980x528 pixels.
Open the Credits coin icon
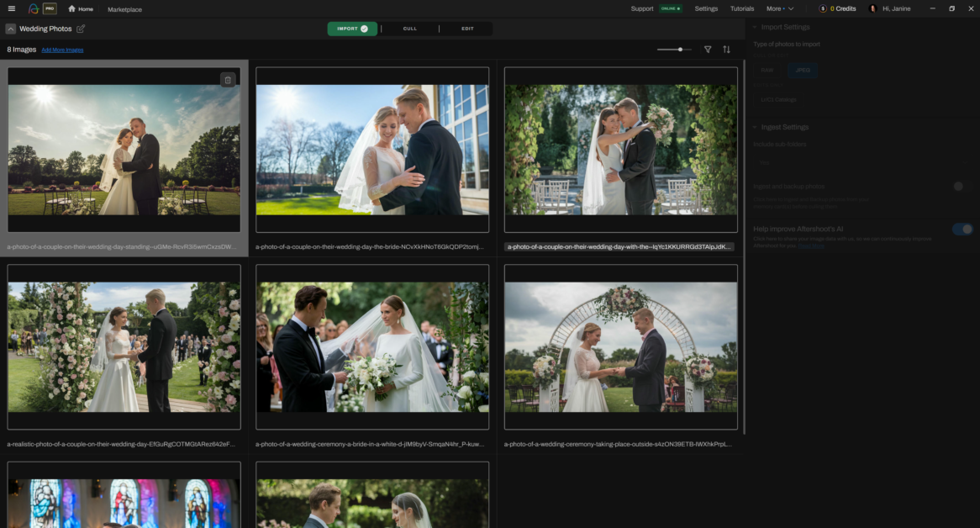tap(823, 8)
